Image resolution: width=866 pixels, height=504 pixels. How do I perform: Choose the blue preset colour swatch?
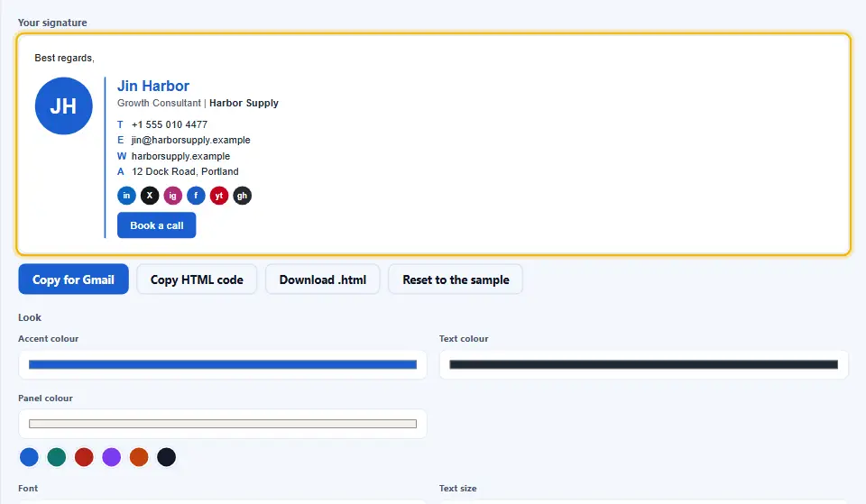pos(29,457)
